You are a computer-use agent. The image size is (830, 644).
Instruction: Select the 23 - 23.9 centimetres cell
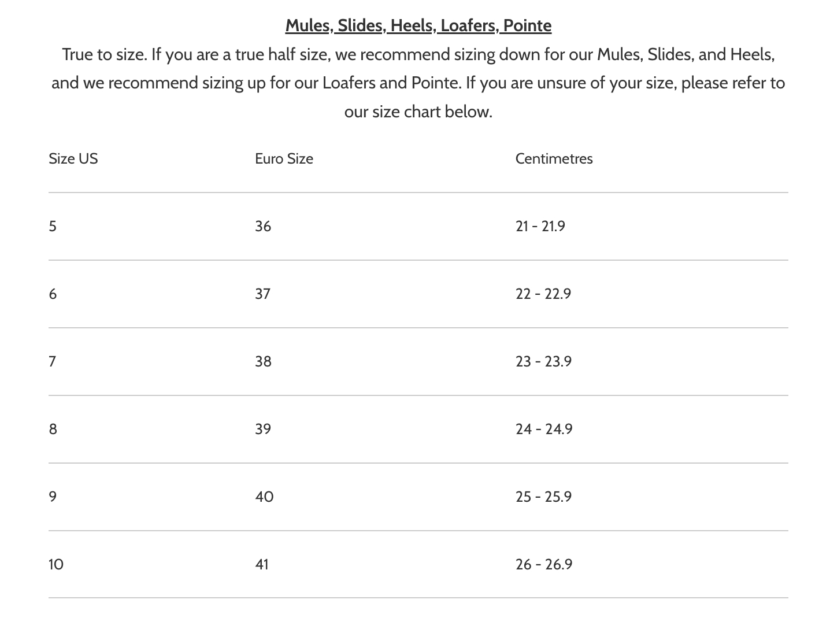click(543, 361)
